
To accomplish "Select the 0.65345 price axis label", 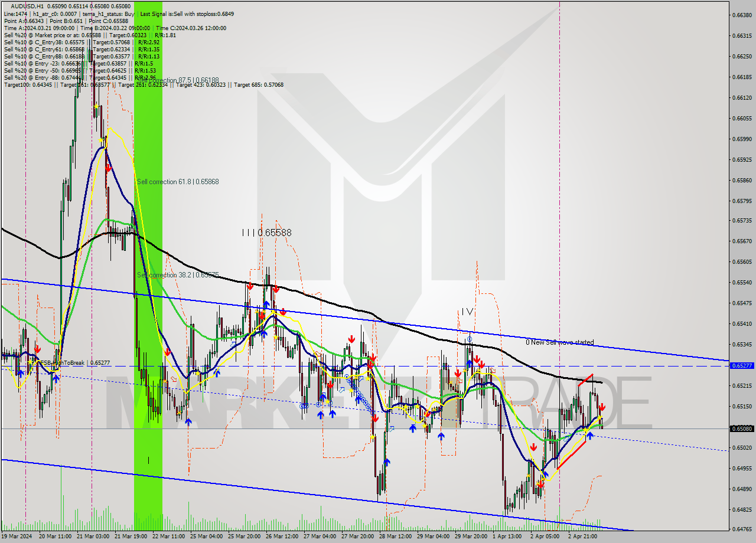I will (742, 344).
